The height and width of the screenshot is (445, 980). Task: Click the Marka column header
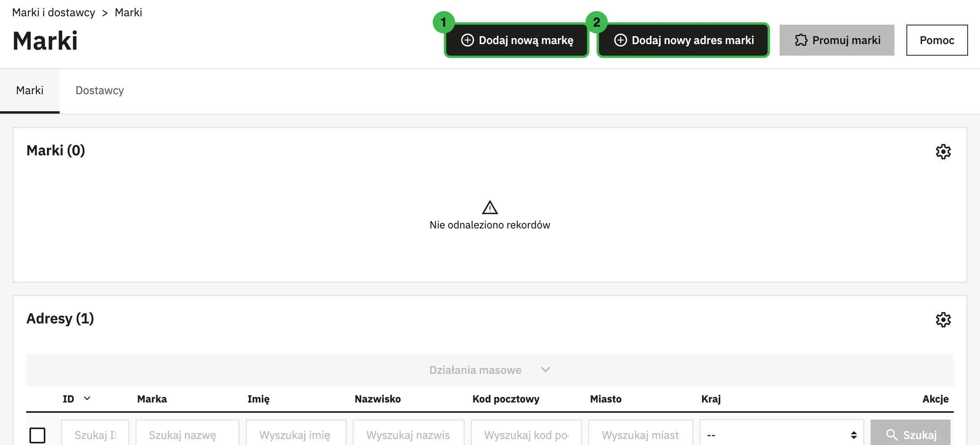pyautogui.click(x=152, y=399)
